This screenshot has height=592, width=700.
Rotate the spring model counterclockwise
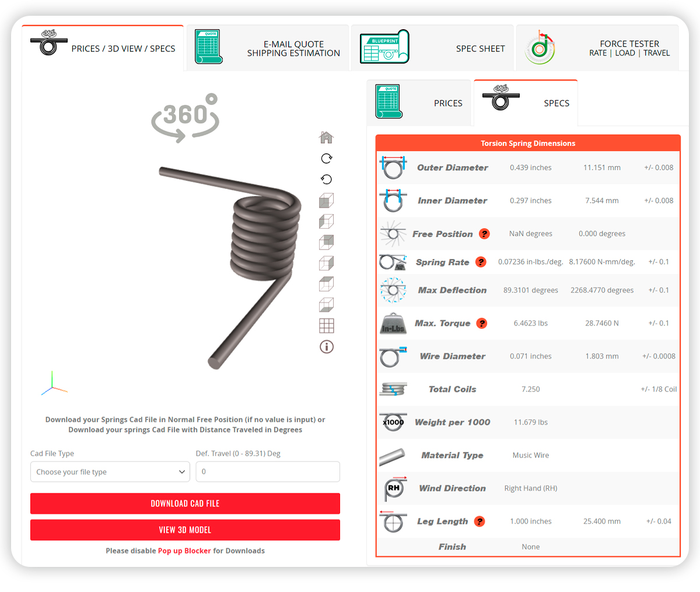(326, 179)
